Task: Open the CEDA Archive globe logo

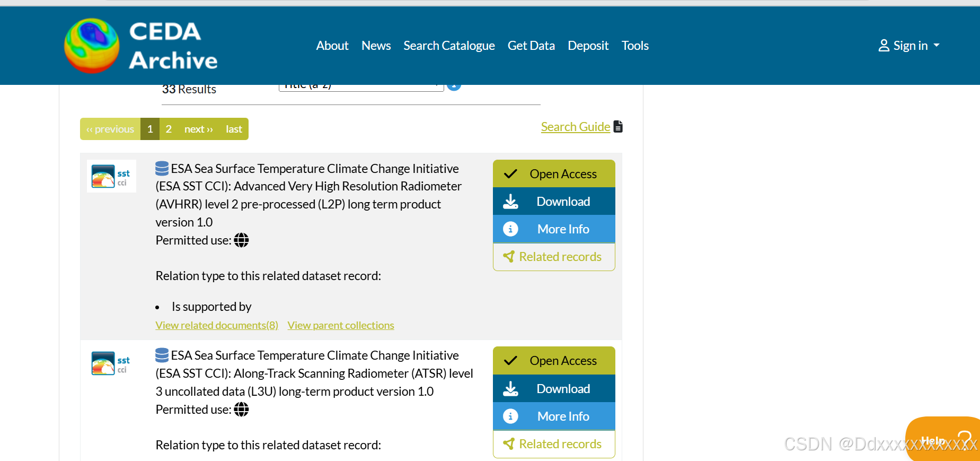Action: (92, 46)
